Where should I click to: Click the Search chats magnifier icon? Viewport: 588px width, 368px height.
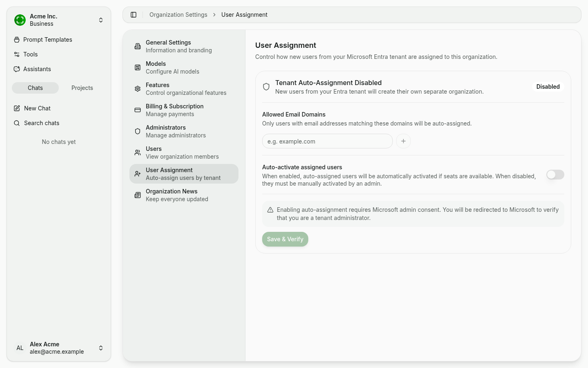tap(17, 123)
